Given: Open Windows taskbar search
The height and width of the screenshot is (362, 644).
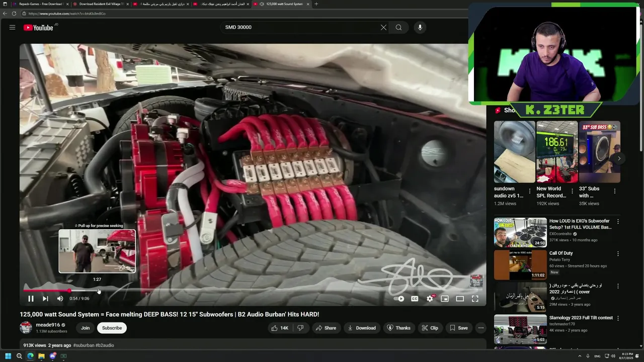Looking at the screenshot, I should pos(19,356).
